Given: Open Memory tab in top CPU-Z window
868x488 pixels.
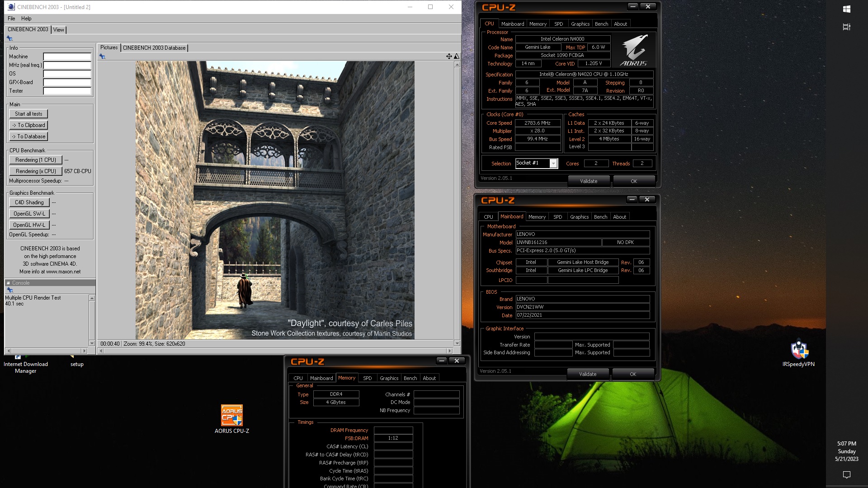Looking at the screenshot, I should coord(538,24).
